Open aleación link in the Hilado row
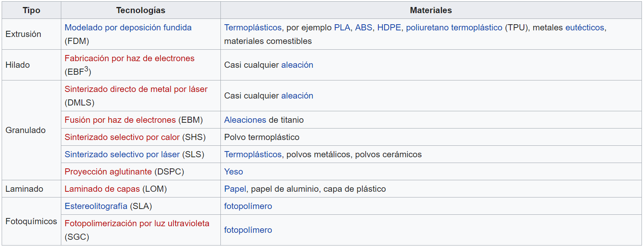644x248 pixels. (297, 65)
